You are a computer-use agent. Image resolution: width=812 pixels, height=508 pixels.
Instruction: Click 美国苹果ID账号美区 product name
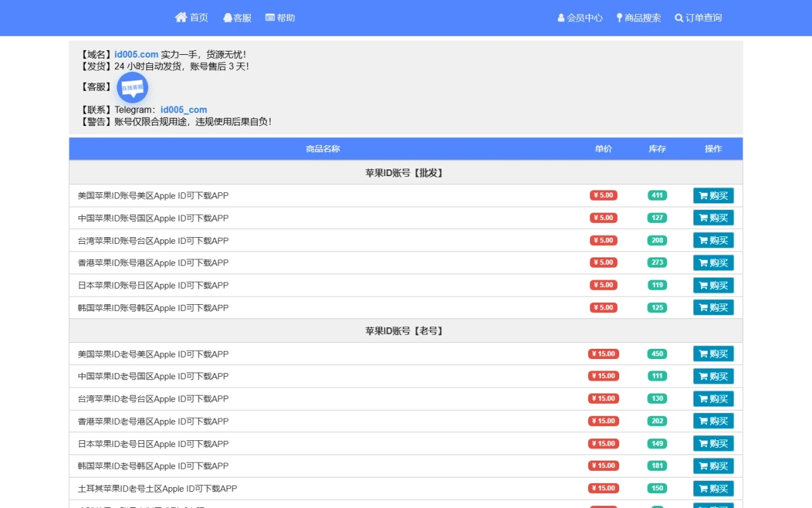click(x=153, y=196)
